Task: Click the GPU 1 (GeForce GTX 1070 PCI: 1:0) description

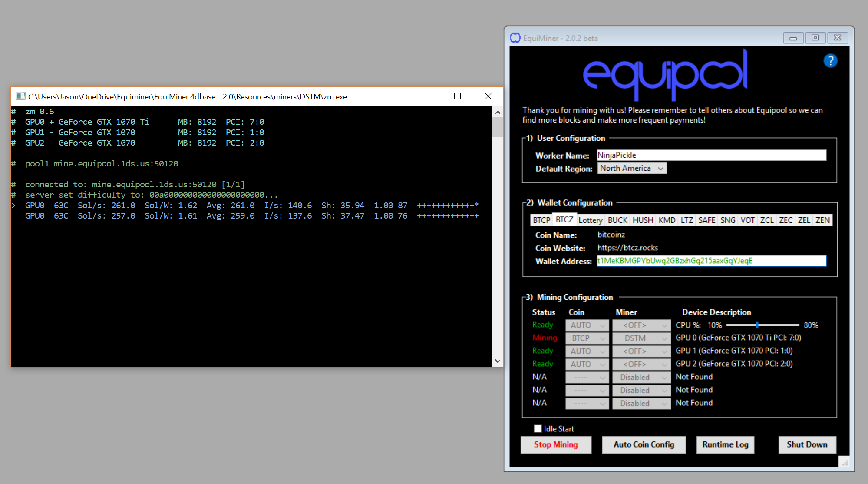Action: tap(734, 351)
